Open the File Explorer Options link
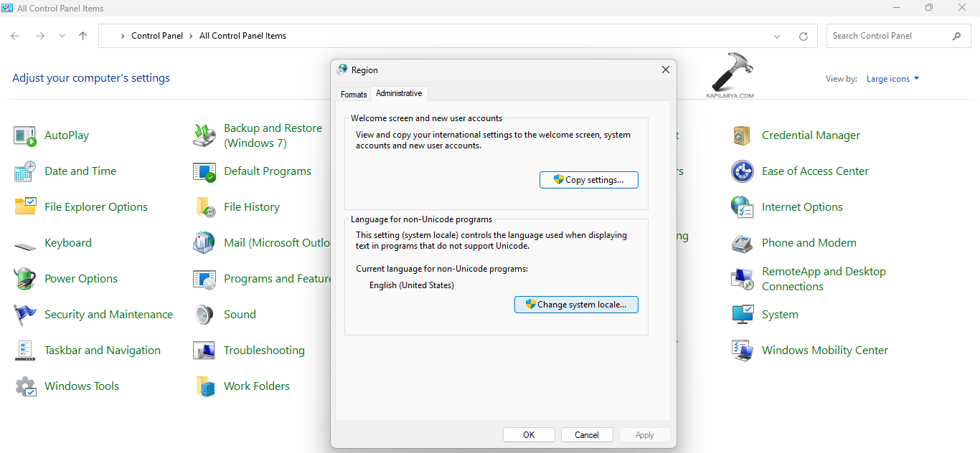Viewport: 980px width, 453px height. (x=96, y=207)
